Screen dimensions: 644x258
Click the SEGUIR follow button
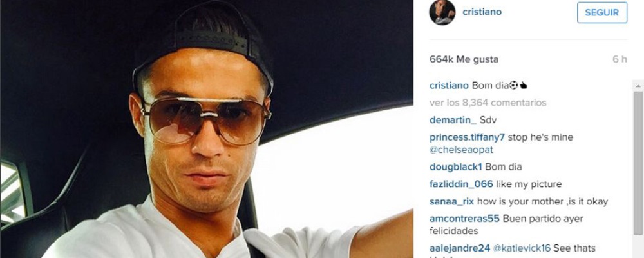pos(602,12)
